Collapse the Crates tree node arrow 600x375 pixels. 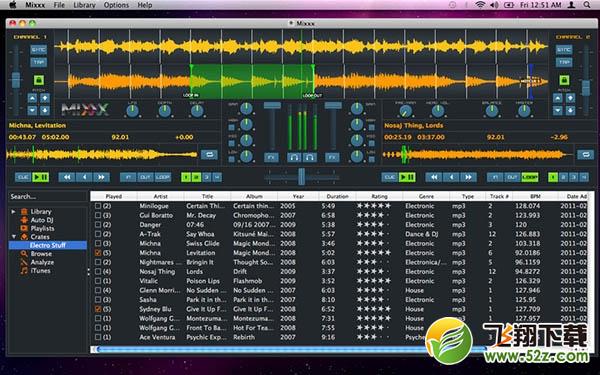[x=14, y=236]
